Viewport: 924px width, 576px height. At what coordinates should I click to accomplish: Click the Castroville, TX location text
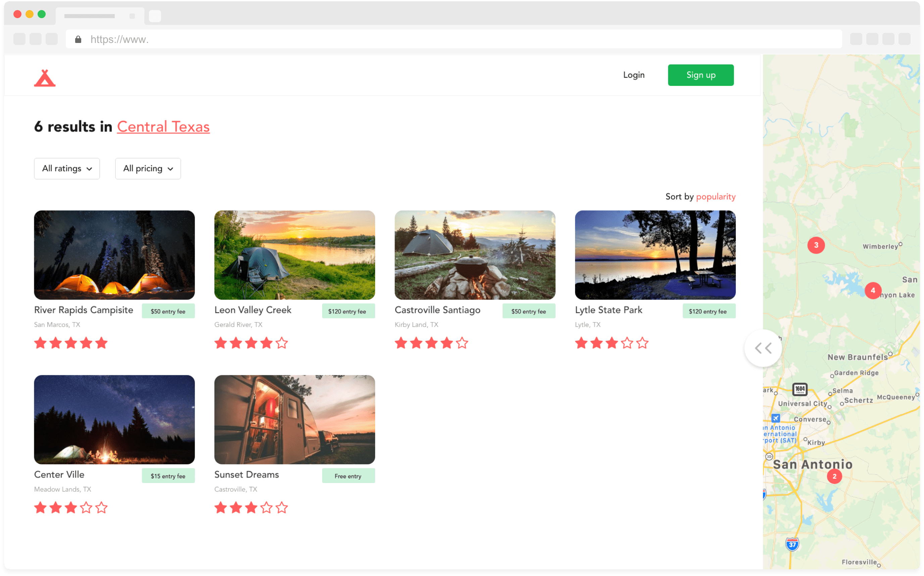(236, 489)
